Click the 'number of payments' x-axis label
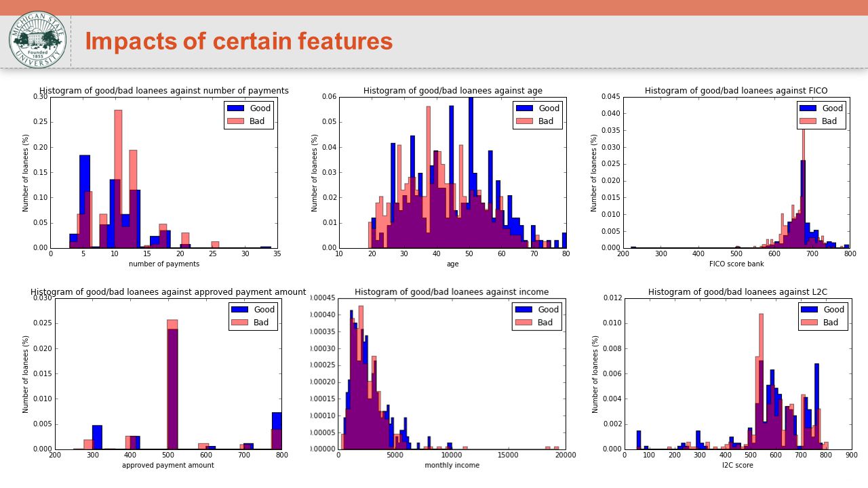868x488 pixels. coord(164,264)
